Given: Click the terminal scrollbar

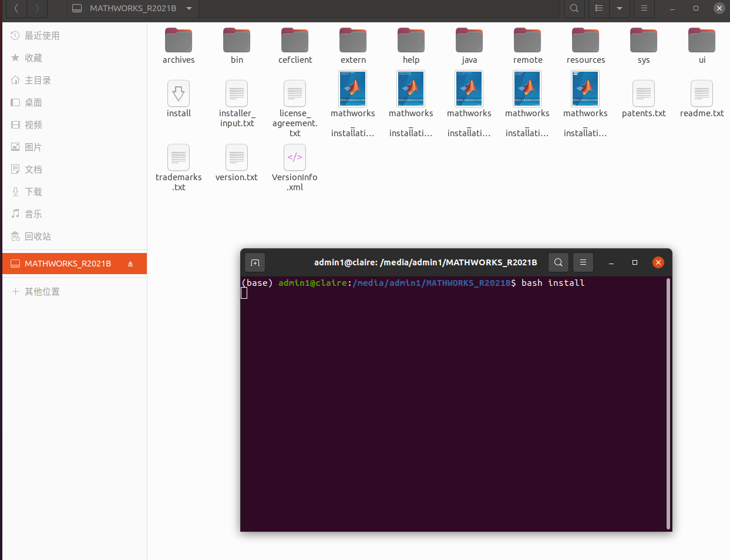Looking at the screenshot, I should 668,404.
